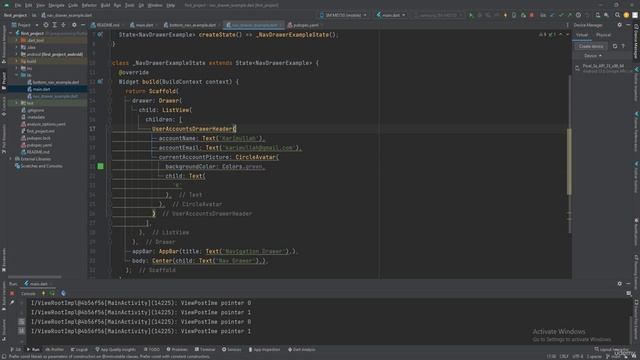Open the App Inspection tool window
This screenshot has height=360, width=640.
(x=264, y=349)
